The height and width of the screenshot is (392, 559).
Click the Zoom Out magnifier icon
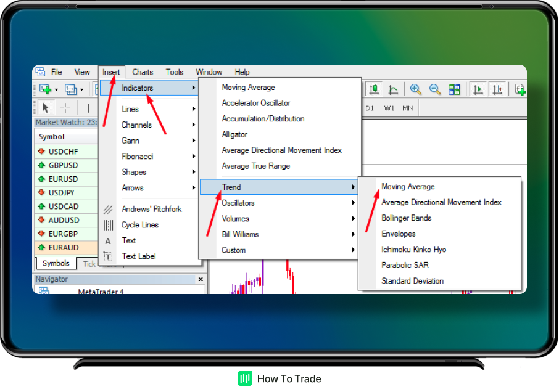point(435,90)
